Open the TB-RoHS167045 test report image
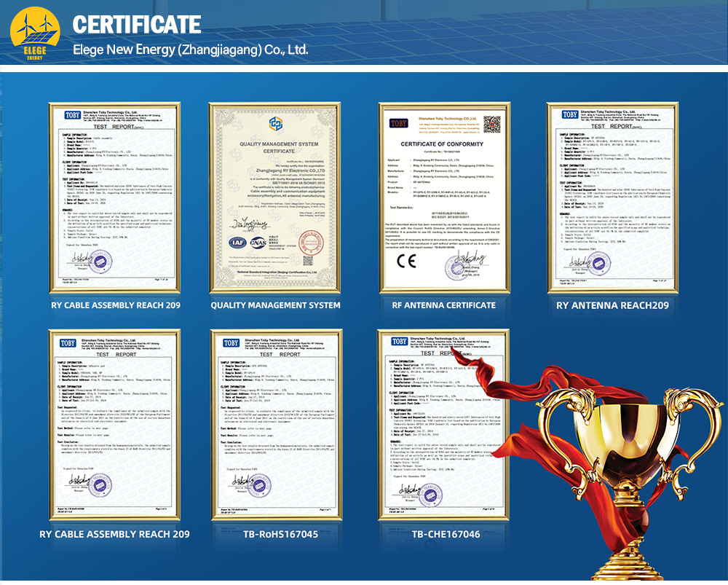Viewport: 728px width, 585px height. (x=277, y=425)
